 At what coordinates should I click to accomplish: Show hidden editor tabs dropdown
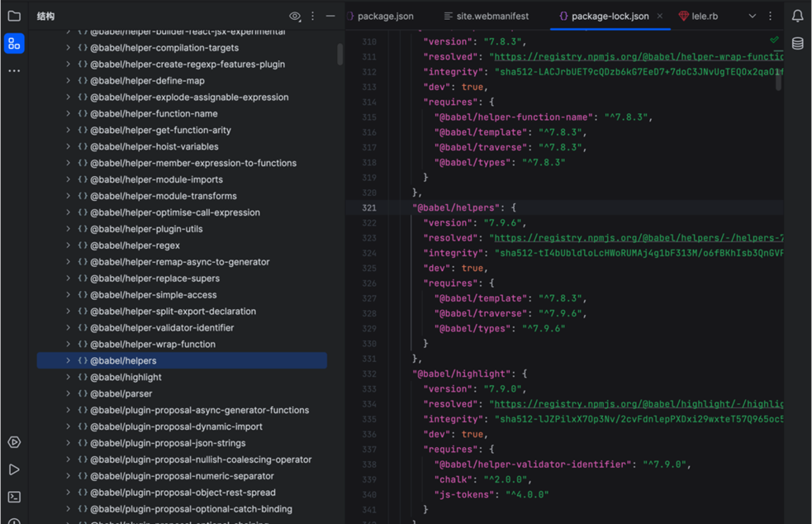753,16
